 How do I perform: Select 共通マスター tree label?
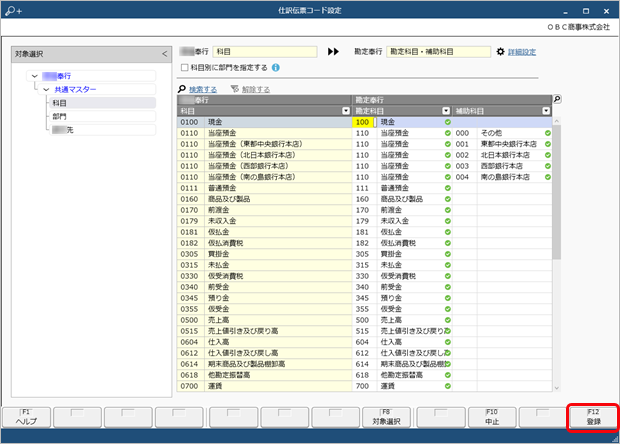coord(75,90)
